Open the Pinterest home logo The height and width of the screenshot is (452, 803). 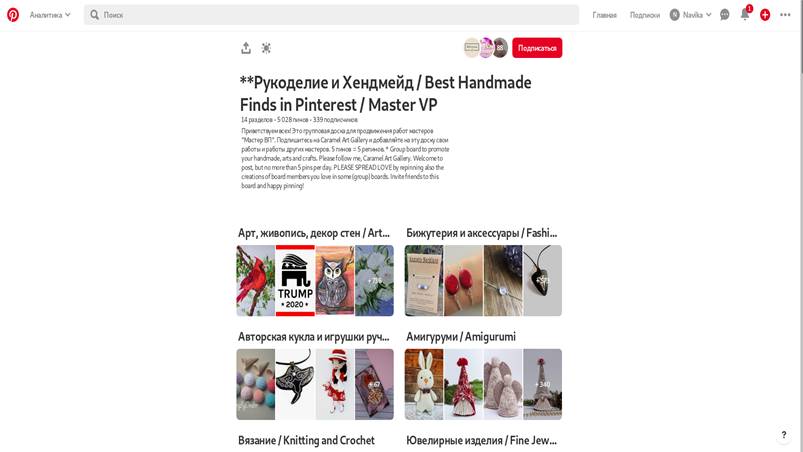13,15
